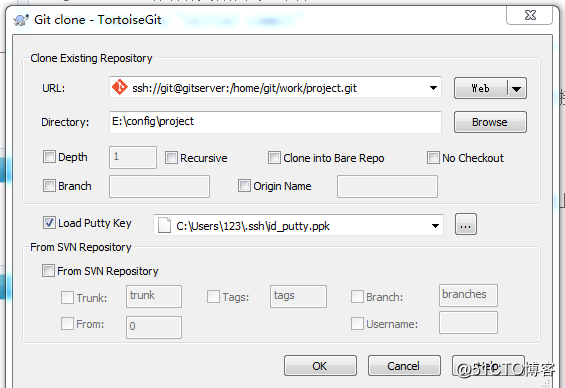Click the Directory path field
565x388 pixels.
pos(275,122)
